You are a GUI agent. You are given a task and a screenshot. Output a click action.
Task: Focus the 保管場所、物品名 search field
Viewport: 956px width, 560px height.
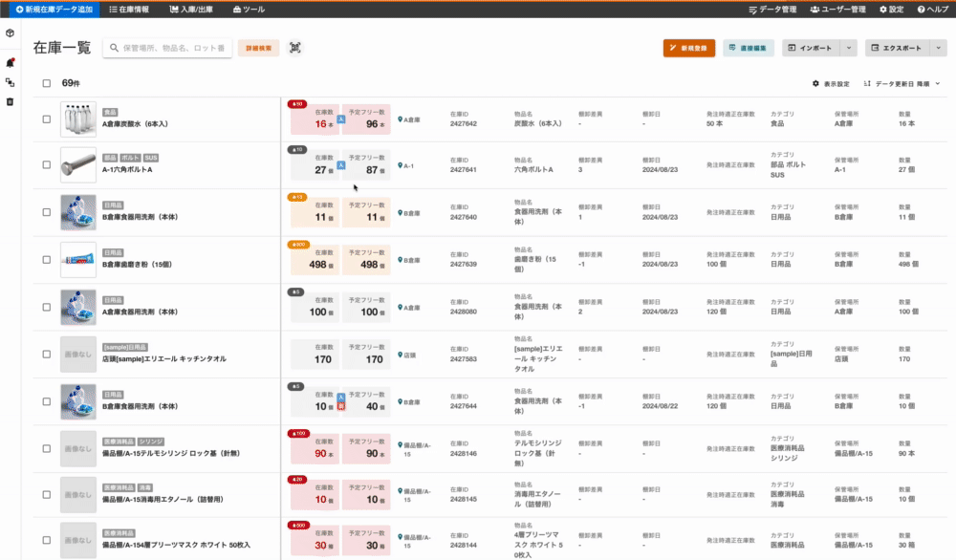pyautogui.click(x=167, y=48)
